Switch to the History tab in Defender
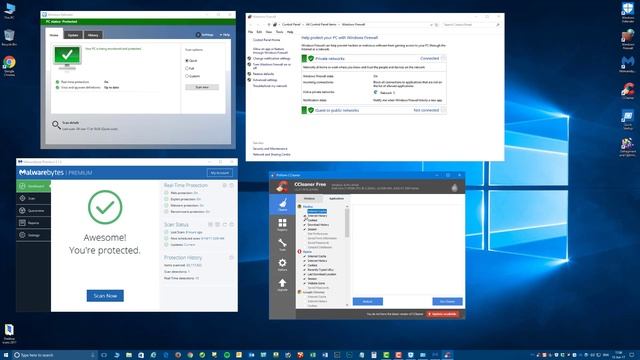 [93, 35]
